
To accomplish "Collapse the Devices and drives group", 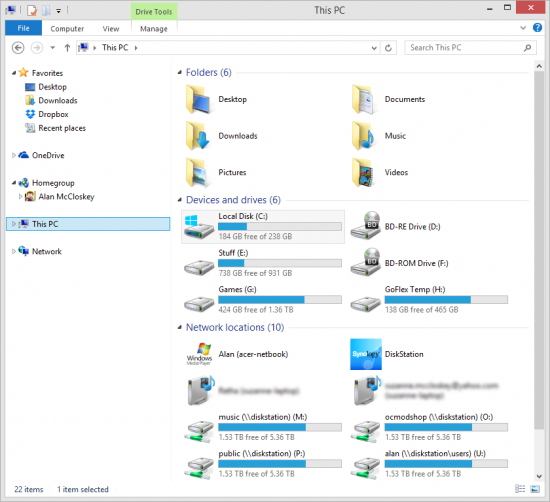I will (180, 200).
